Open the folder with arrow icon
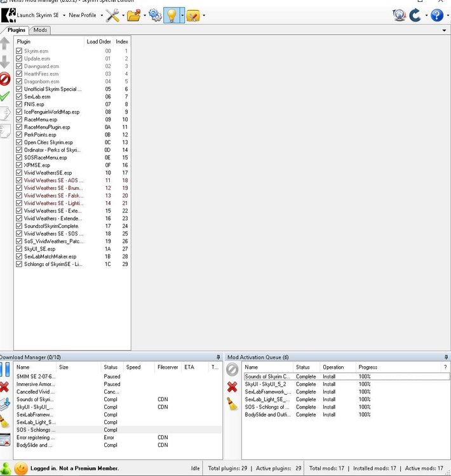 (x=134, y=15)
